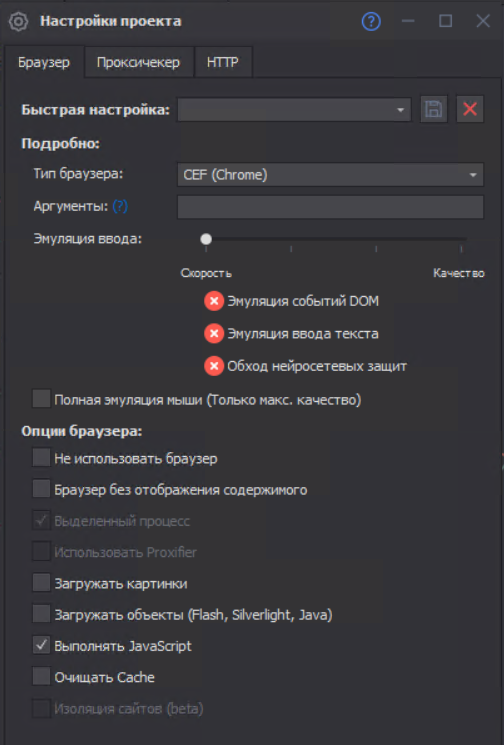Click the gear icon in title bar
This screenshot has height=745, width=504.
(x=18, y=21)
